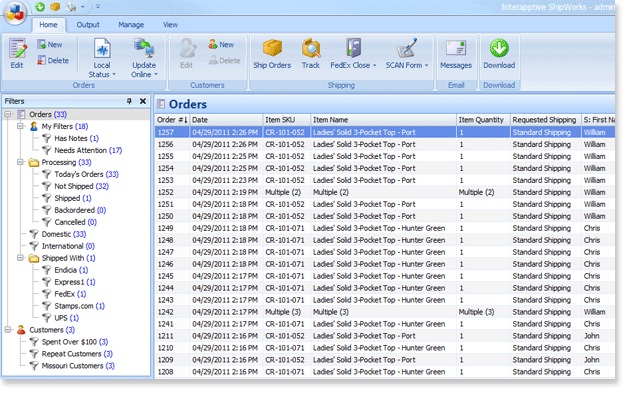The image size is (630, 394).
Task: Sort by Requested Shipping column header
Action: pos(545,120)
